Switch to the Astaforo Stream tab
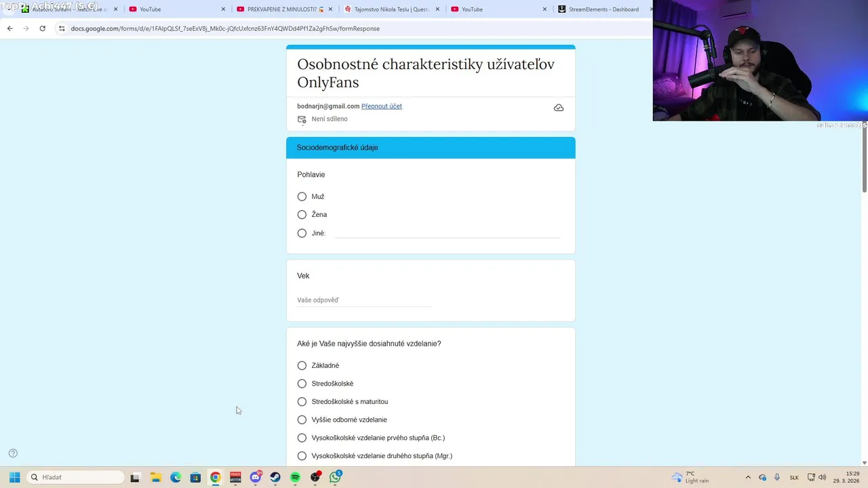The height and width of the screenshot is (488, 868). 71,9
